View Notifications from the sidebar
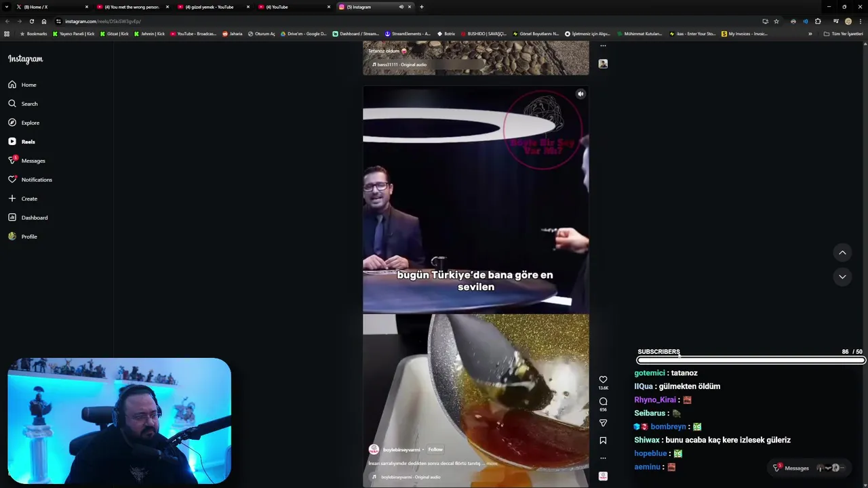The width and height of the screenshot is (868, 488). pyautogui.click(x=30, y=180)
